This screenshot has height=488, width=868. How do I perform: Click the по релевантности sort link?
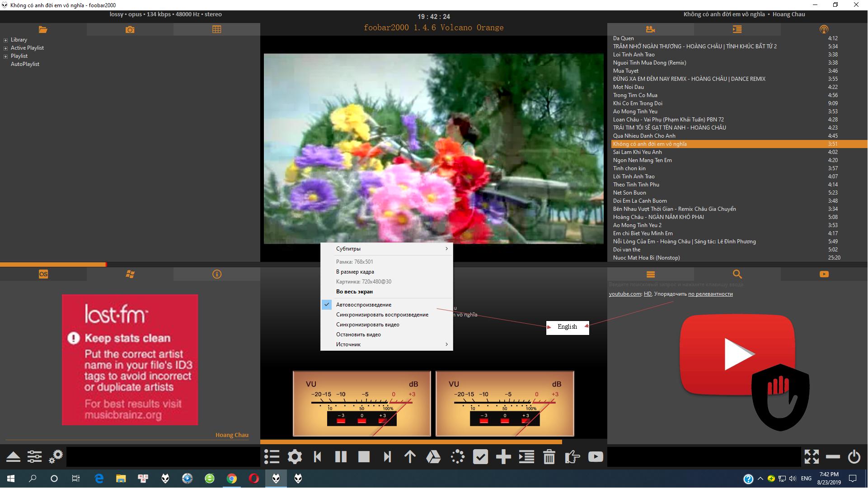pyautogui.click(x=710, y=294)
